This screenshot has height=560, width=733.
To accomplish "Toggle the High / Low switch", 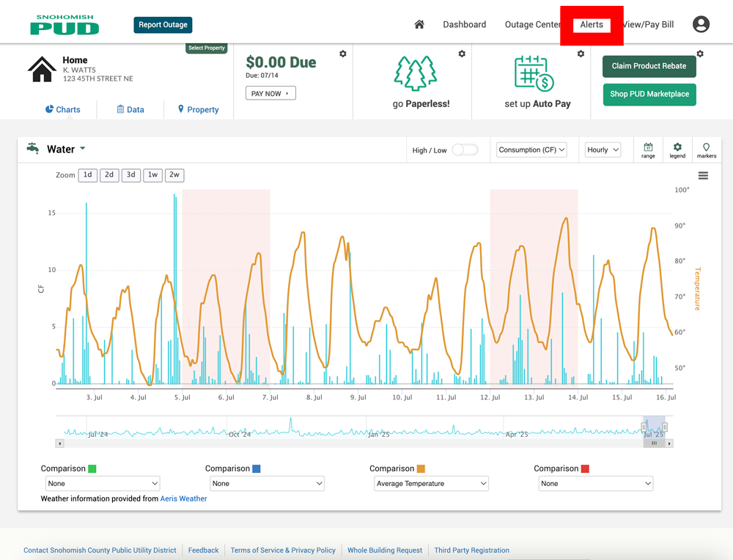I will [x=465, y=150].
